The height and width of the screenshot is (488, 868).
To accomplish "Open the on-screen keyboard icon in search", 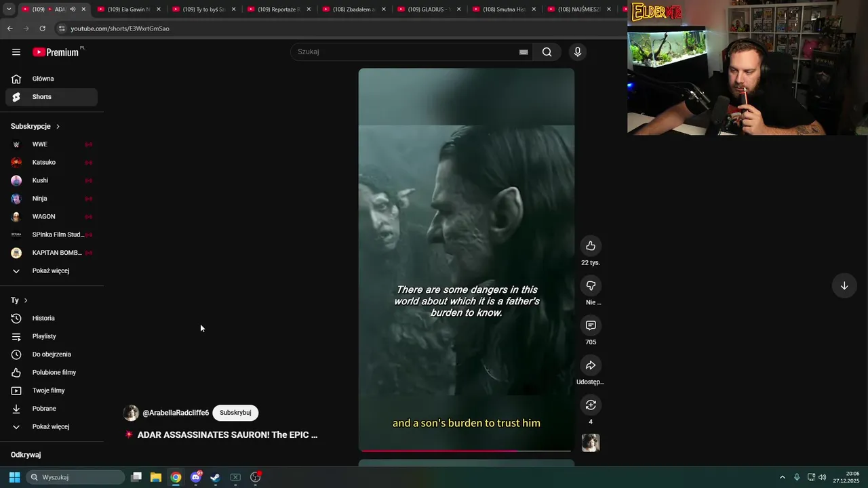I will tap(524, 52).
